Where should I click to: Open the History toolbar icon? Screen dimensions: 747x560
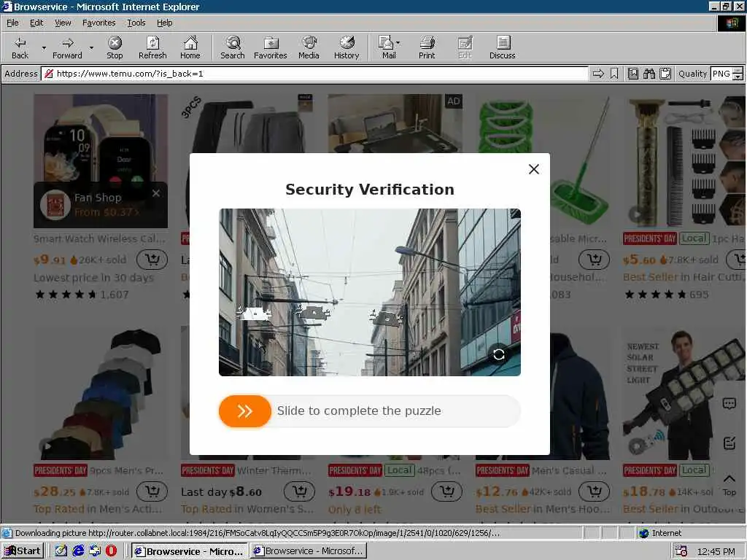click(x=347, y=47)
